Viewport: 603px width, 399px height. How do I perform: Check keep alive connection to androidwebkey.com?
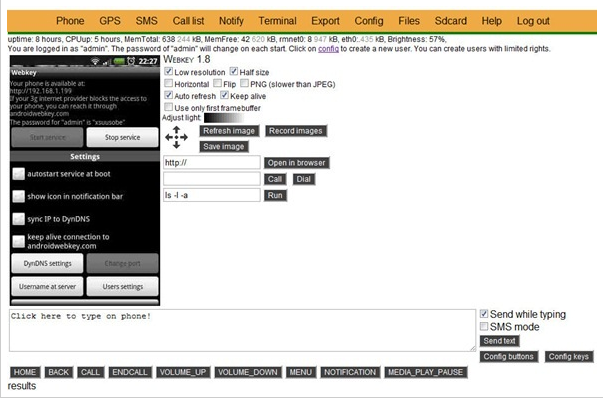click(18, 241)
